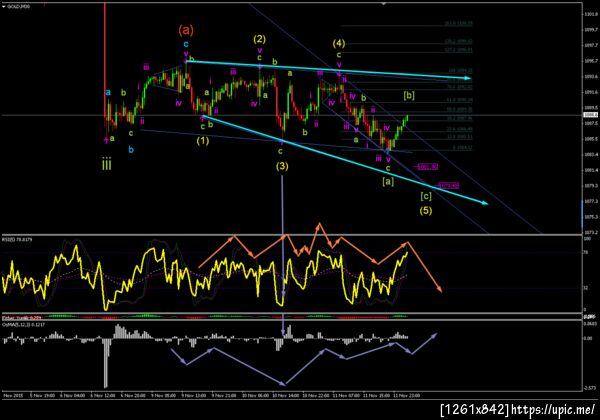The width and height of the screenshot is (600, 420).
Task: Select the yellow (4) wave label
Action: pos(339,43)
